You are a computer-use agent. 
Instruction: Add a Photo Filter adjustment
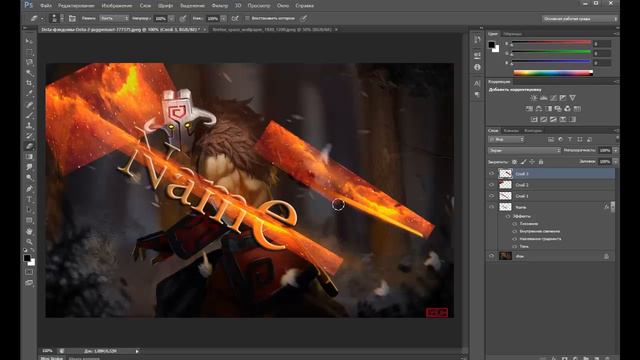coord(558,109)
